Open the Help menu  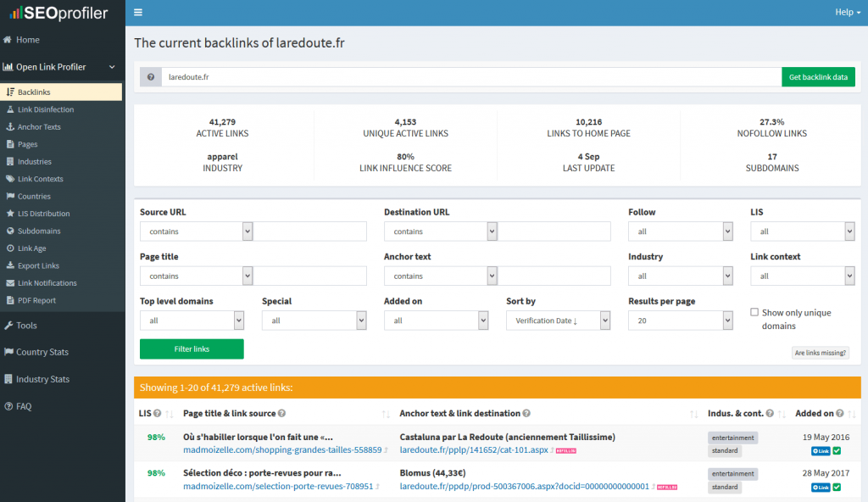click(848, 12)
